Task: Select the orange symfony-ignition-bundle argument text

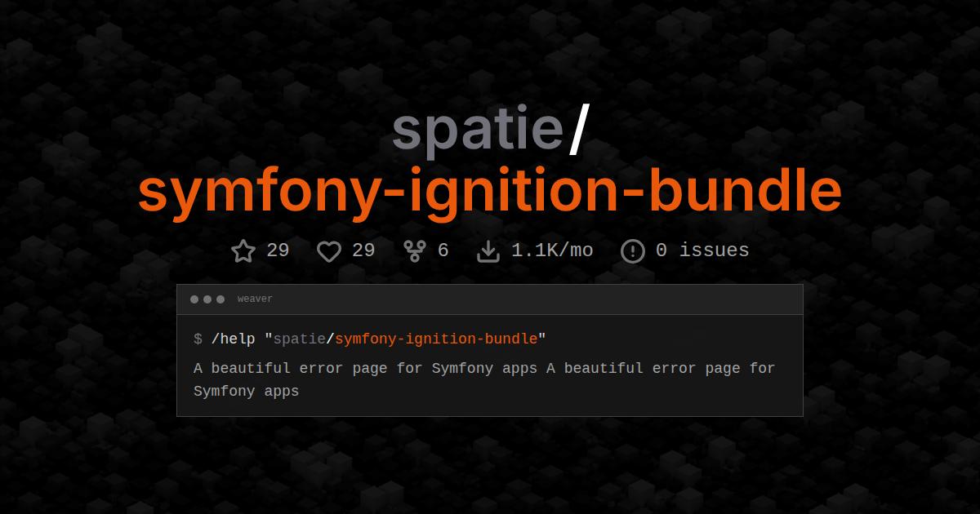Action: (438, 339)
